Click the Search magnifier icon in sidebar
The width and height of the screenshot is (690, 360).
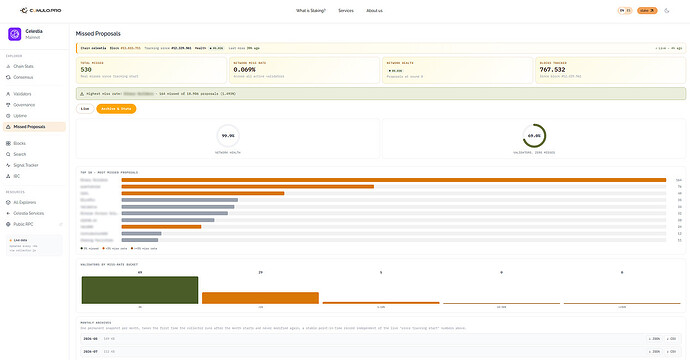pos(8,154)
